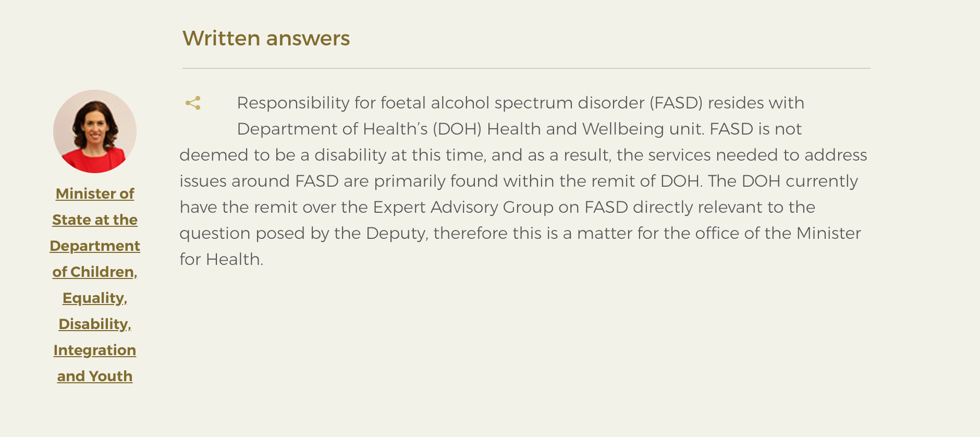
Task: Click the 'Minister of' link text
Action: (95, 193)
